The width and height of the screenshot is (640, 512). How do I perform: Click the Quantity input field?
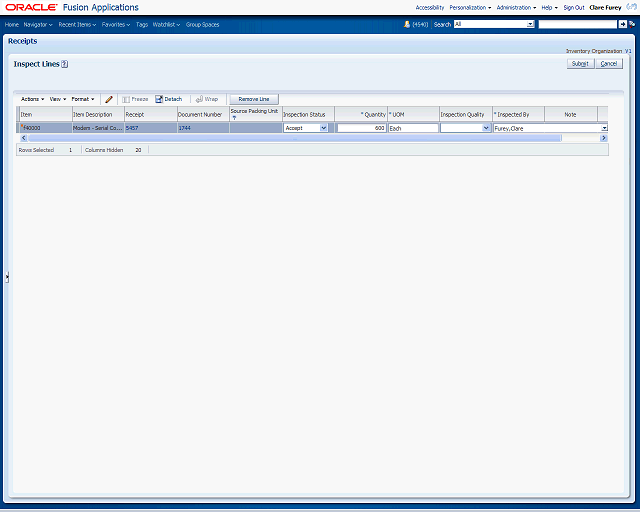pos(361,128)
